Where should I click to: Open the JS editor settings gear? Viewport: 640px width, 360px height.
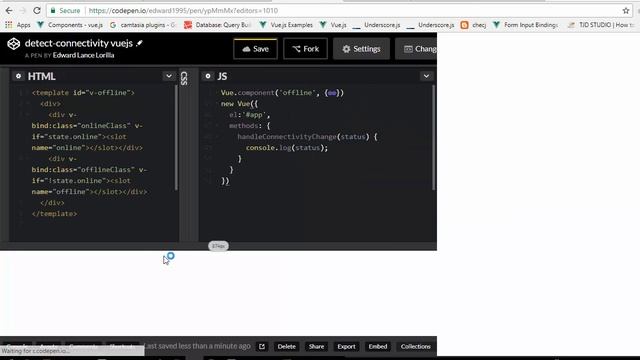tap(208, 76)
